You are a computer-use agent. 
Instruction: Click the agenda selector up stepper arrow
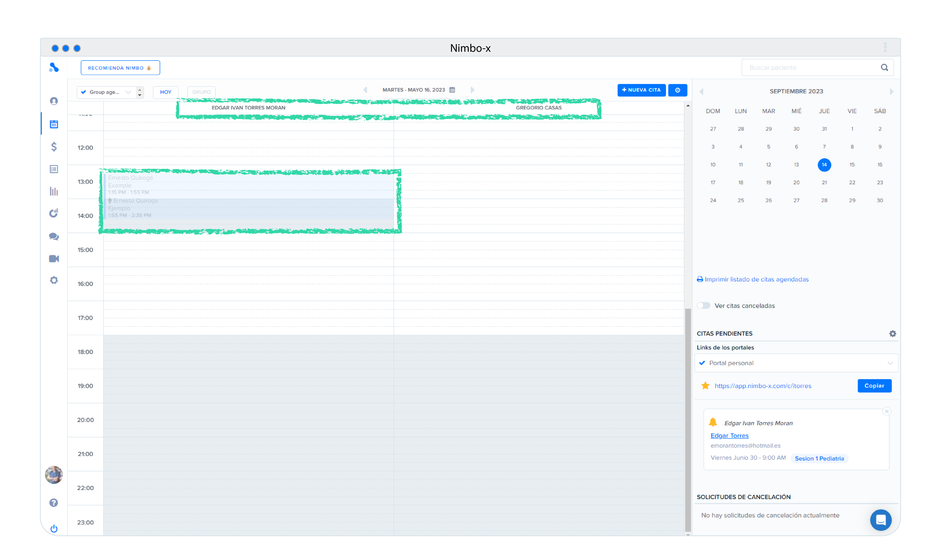[140, 89]
